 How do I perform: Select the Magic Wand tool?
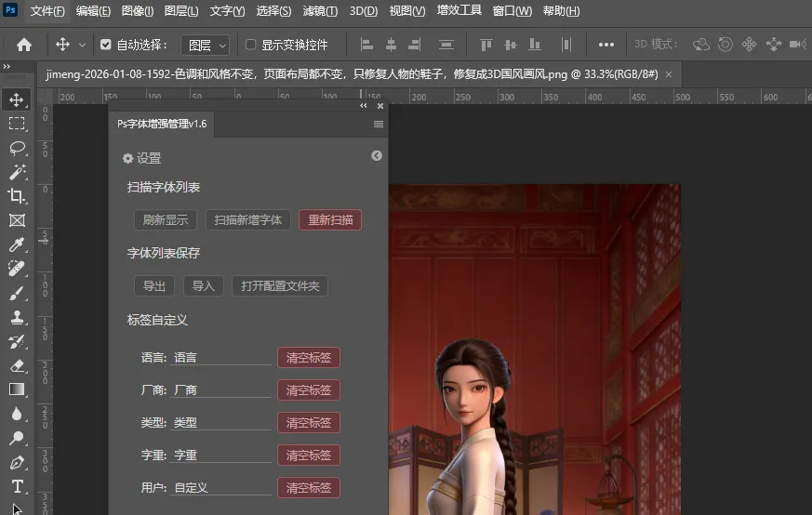coord(17,171)
